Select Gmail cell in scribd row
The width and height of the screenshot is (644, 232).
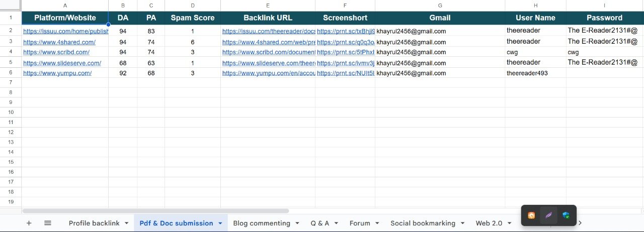click(440, 52)
